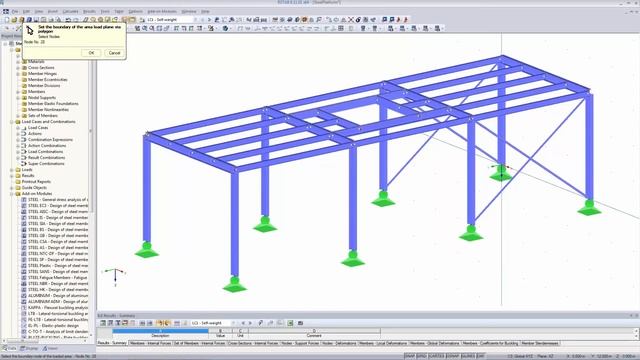This screenshot has height=360, width=640.
Task: Select the Members tree item
Action: click(36, 92)
